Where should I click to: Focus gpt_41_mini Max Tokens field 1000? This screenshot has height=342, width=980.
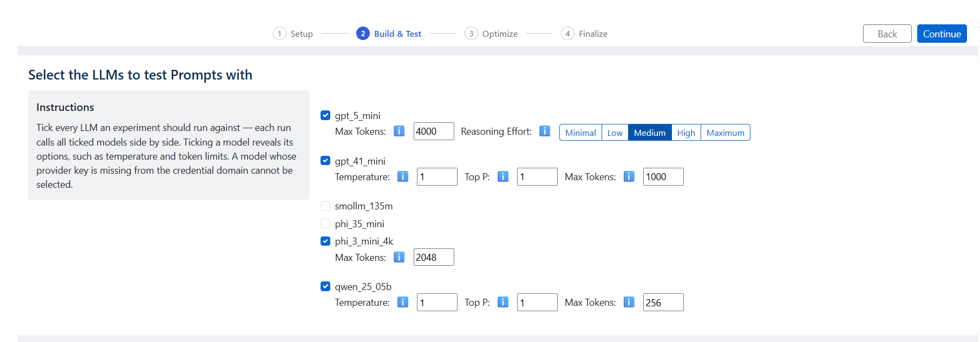(663, 177)
